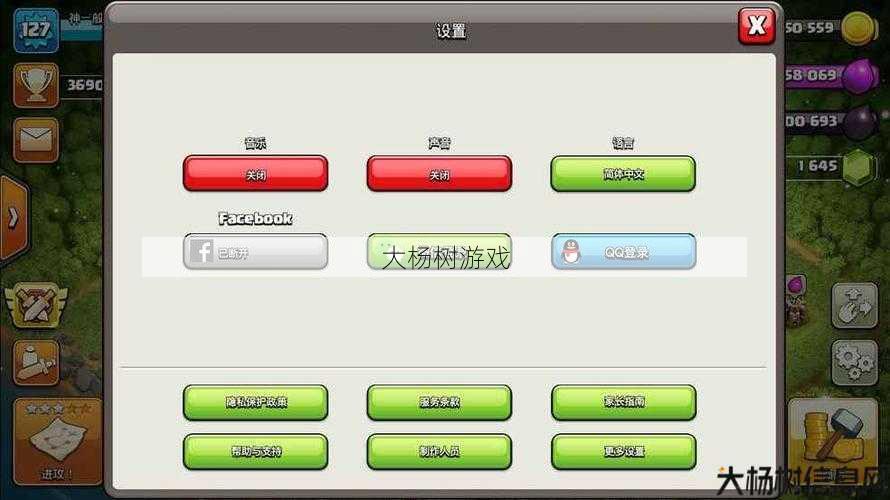
Task: Click the settings gears icon
Action: pos(855,362)
